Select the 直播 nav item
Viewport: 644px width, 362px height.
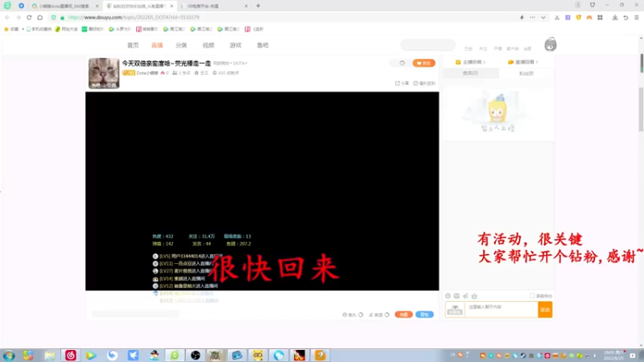(157, 45)
